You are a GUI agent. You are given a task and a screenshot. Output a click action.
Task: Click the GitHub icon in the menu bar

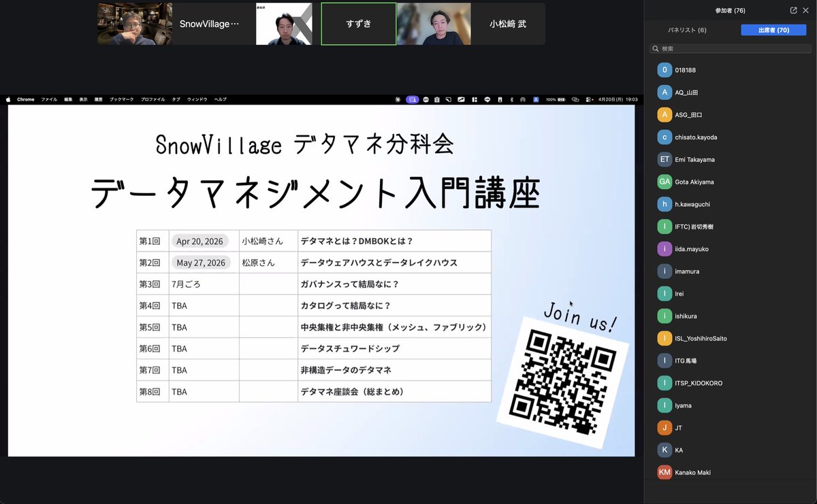(x=523, y=99)
